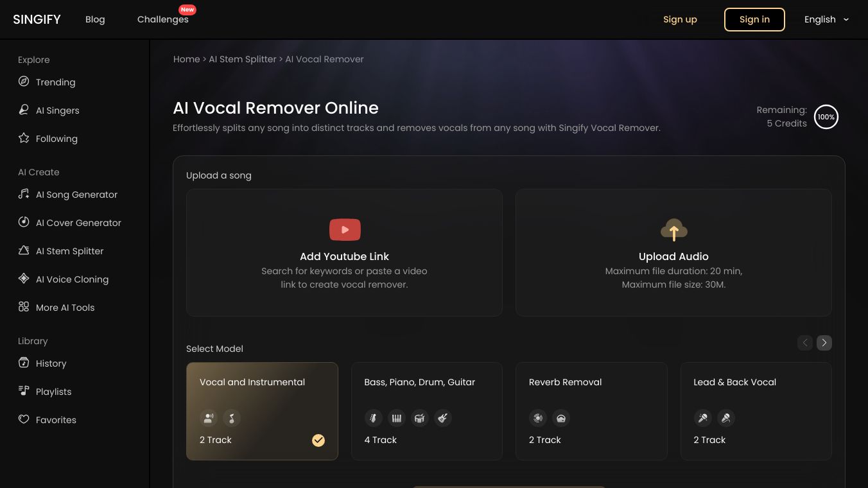Click the Playlists icon in Library
The width and height of the screenshot is (868, 488).
(x=24, y=391)
